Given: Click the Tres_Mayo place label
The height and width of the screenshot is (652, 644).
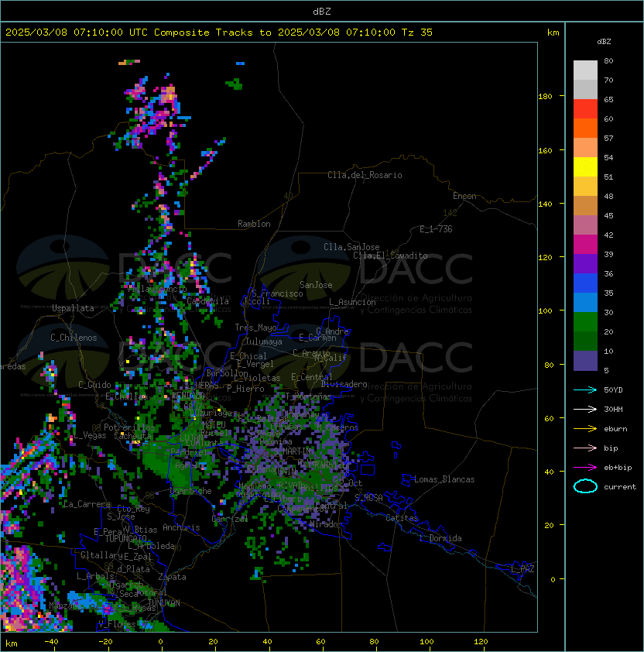Looking at the screenshot, I should (255, 328).
